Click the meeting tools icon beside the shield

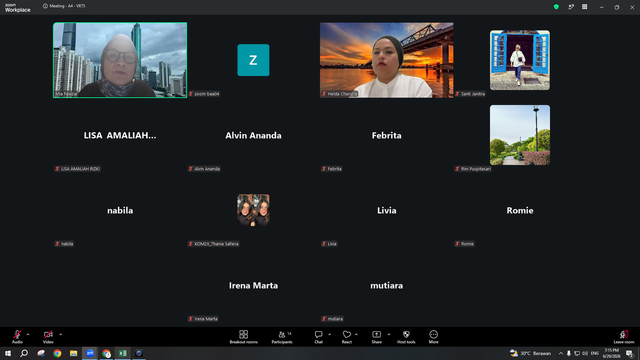coord(571,7)
